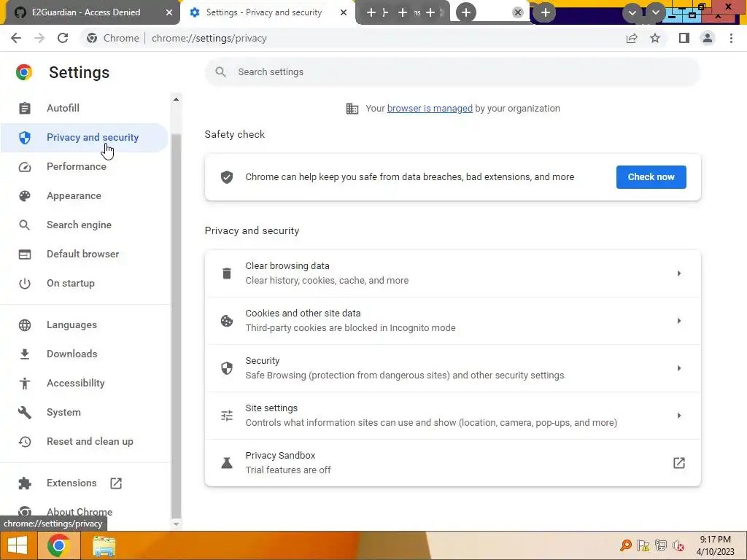Close the E2Guardian tab

coord(169,12)
